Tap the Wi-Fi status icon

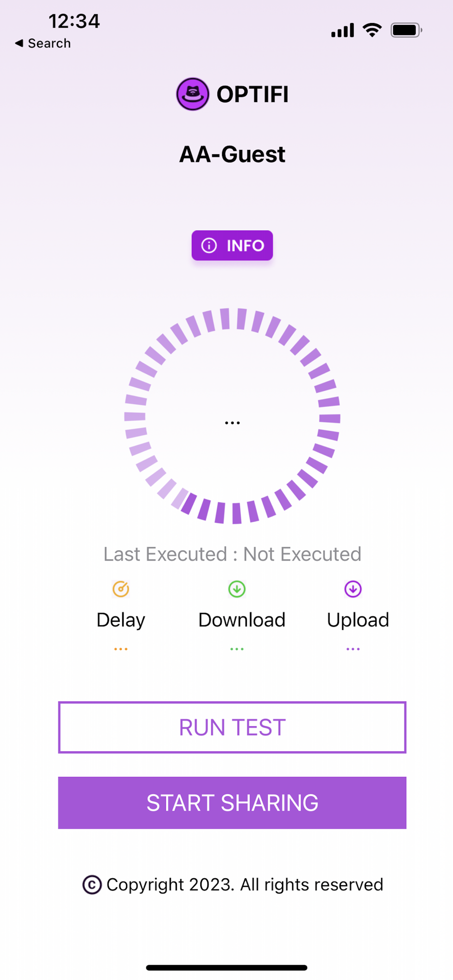pos(372,30)
